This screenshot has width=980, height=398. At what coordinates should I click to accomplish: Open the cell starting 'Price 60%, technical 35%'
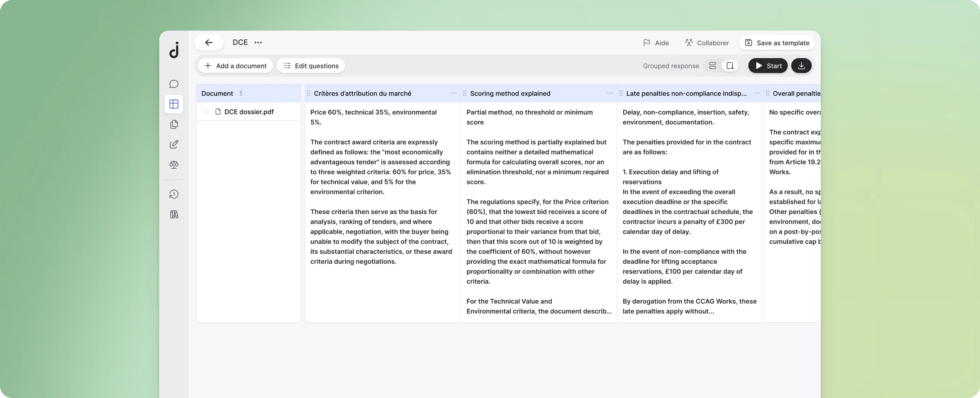pyautogui.click(x=383, y=212)
